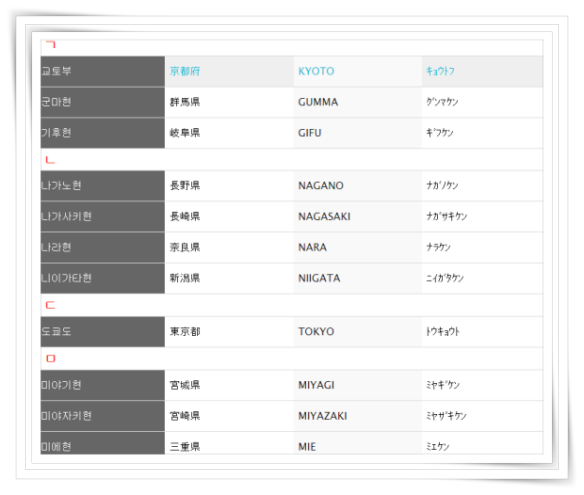This screenshot has height=495, width=584.
Task: Click the 長野県 cell
Action: (x=229, y=185)
